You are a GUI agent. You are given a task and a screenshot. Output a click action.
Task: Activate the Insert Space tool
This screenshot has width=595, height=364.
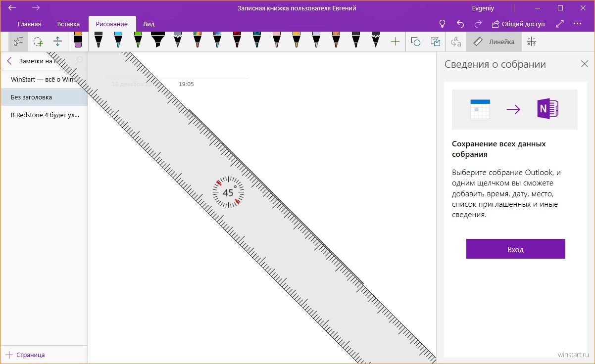coord(58,42)
